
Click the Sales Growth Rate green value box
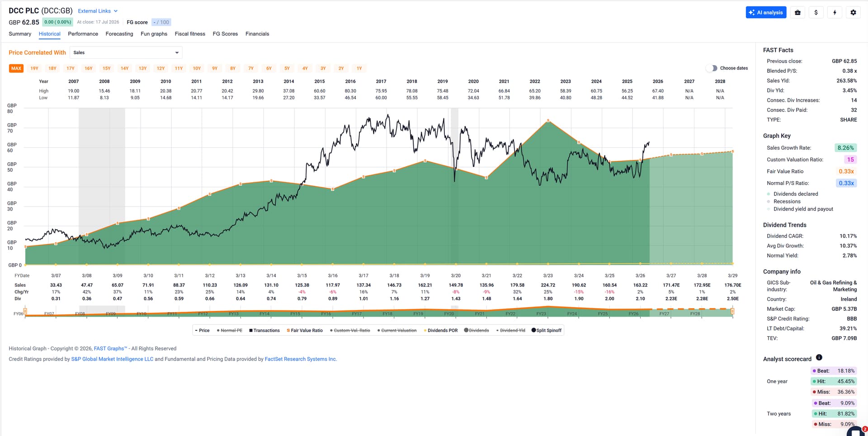(x=845, y=148)
